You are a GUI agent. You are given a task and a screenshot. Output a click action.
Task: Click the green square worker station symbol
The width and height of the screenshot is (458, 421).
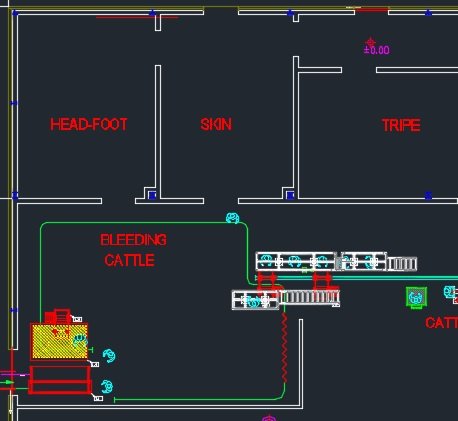pos(416,297)
